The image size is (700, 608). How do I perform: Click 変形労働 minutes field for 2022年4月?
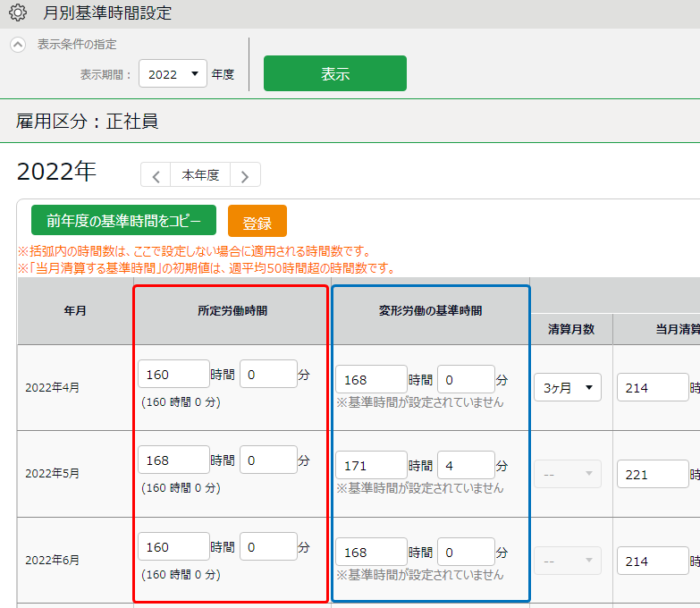[x=466, y=379]
